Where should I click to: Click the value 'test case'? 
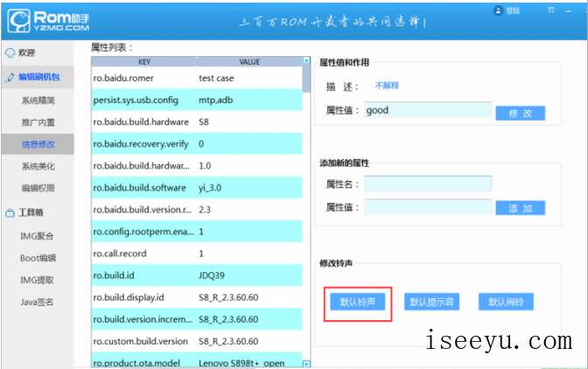tap(216, 79)
